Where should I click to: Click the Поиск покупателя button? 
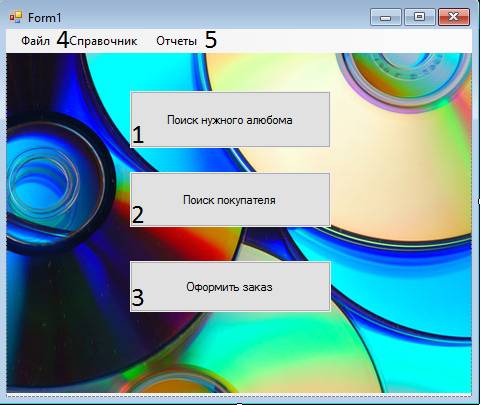pos(230,200)
